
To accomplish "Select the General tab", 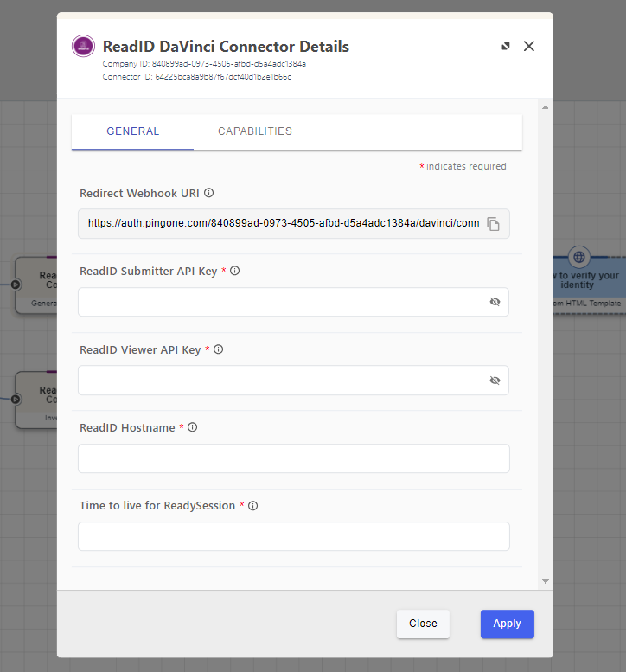I will (x=133, y=131).
